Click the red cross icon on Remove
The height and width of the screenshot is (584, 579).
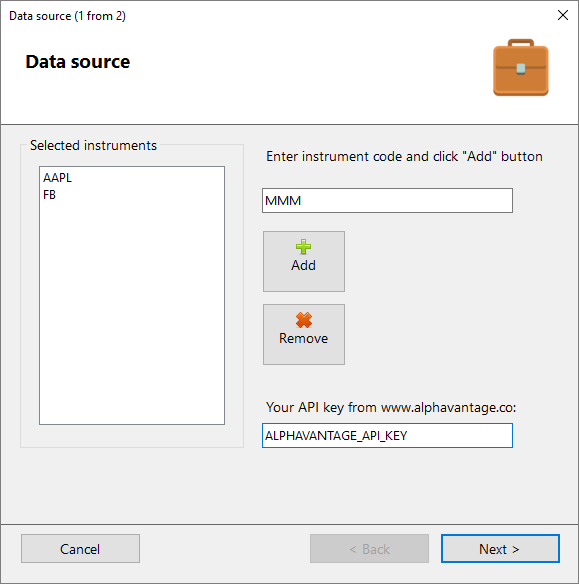[x=304, y=320]
